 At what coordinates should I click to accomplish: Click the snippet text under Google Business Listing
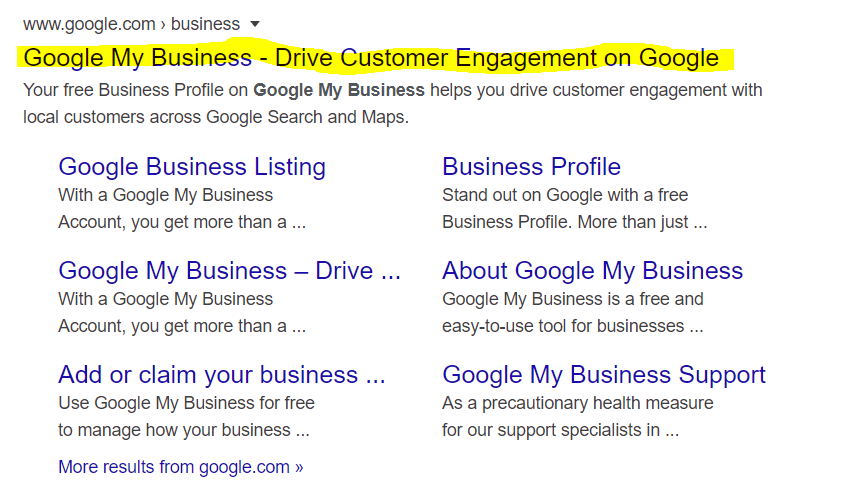[x=182, y=208]
